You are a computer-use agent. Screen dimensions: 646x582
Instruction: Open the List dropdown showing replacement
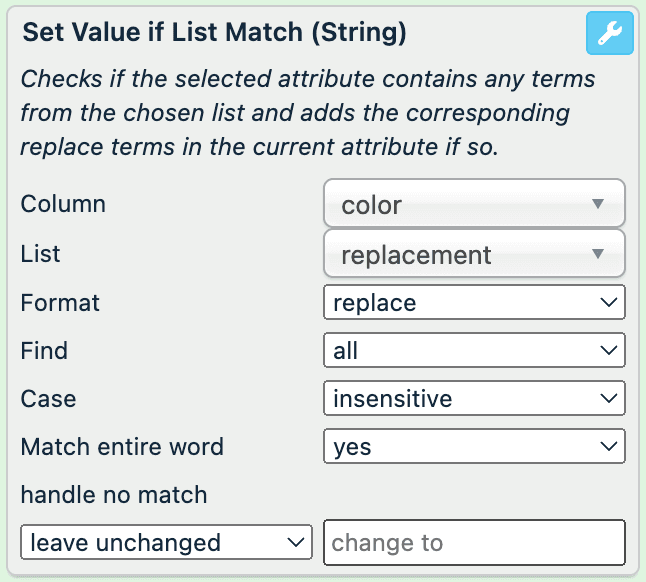(474, 254)
